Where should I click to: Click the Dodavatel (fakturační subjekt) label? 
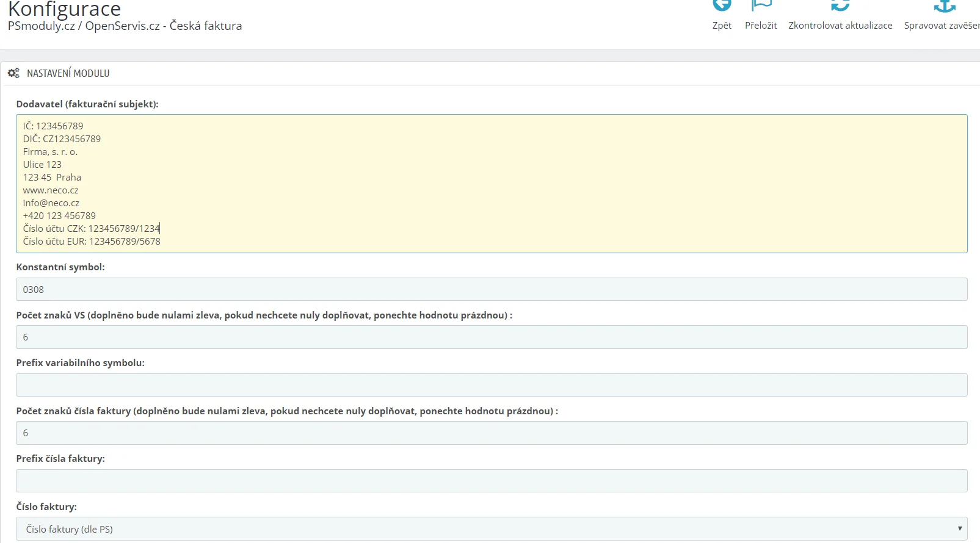87,104
